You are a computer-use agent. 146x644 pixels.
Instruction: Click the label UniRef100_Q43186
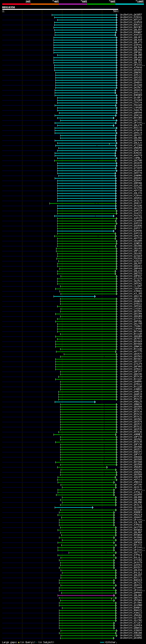click(131, 206)
